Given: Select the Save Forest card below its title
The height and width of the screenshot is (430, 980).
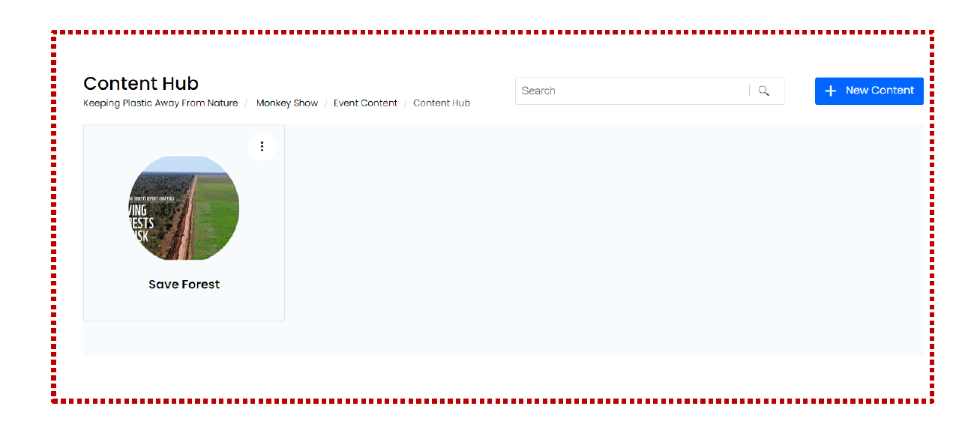Looking at the screenshot, I should 184,307.
